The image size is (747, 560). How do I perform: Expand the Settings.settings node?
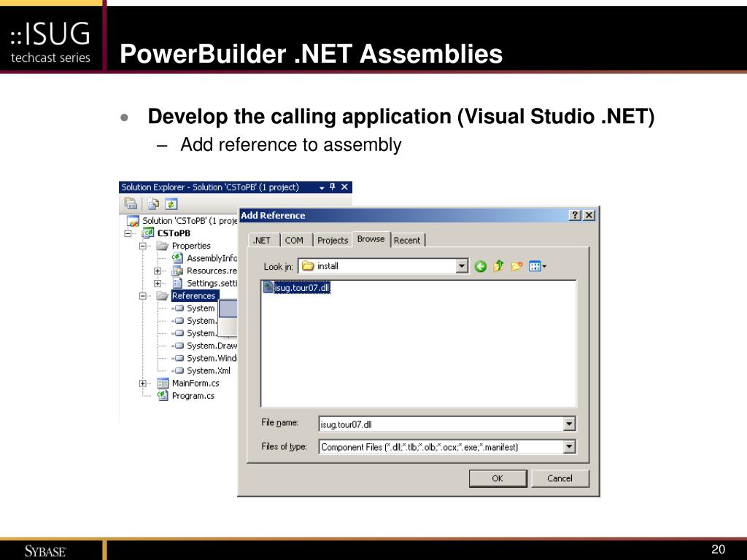tap(158, 284)
